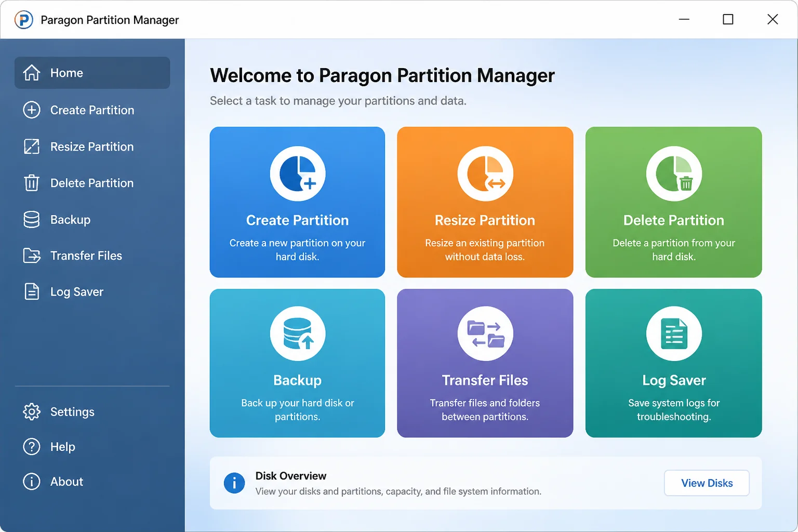The width and height of the screenshot is (798, 532).
Task: Click the Help question mark icon
Action: pyautogui.click(x=32, y=447)
